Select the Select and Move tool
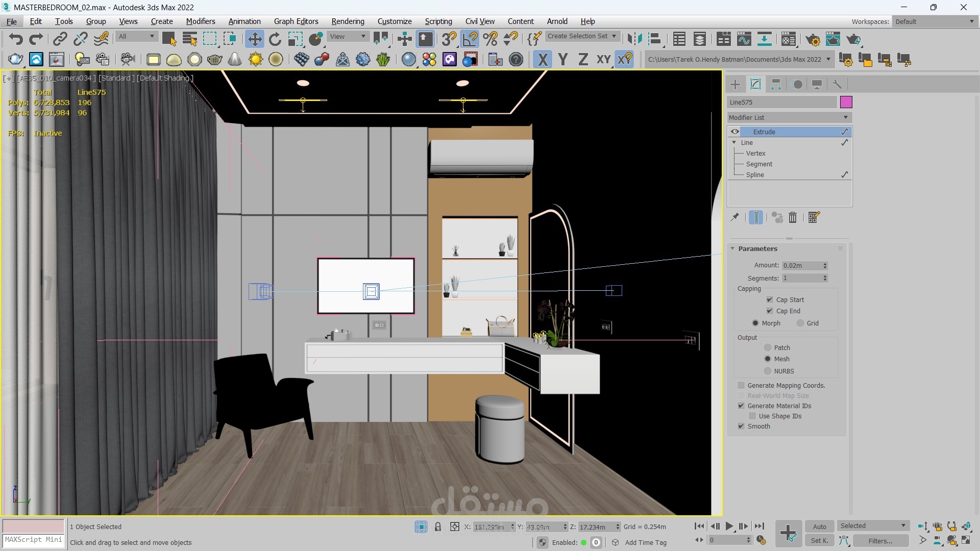Viewport: 980px width, 551px height. [x=254, y=39]
